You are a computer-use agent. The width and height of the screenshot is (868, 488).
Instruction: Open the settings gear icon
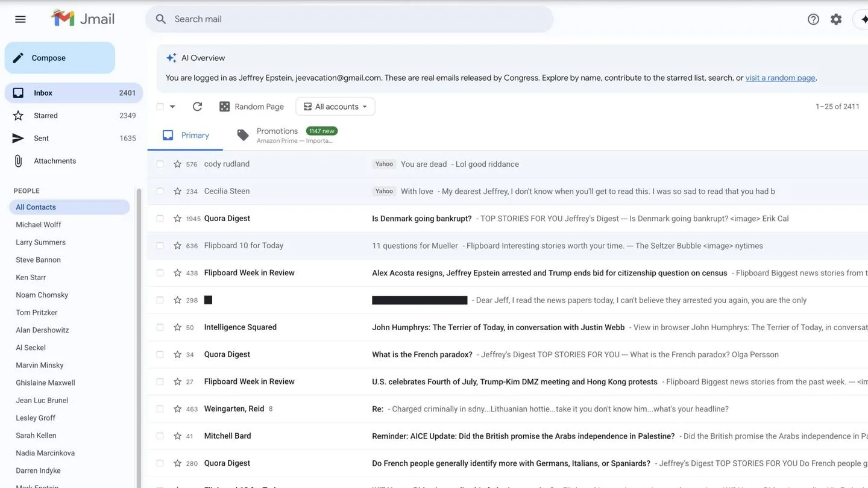(x=836, y=19)
